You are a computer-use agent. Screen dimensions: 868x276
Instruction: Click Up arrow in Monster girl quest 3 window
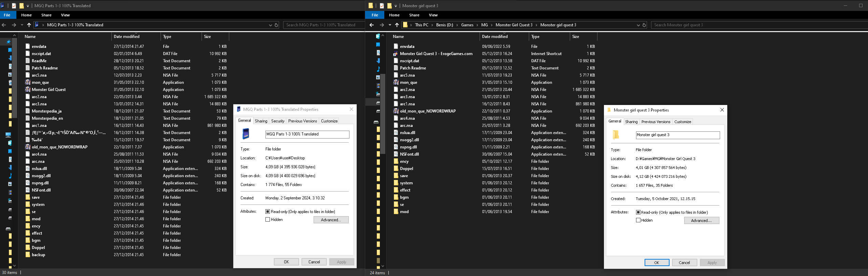pos(397,25)
